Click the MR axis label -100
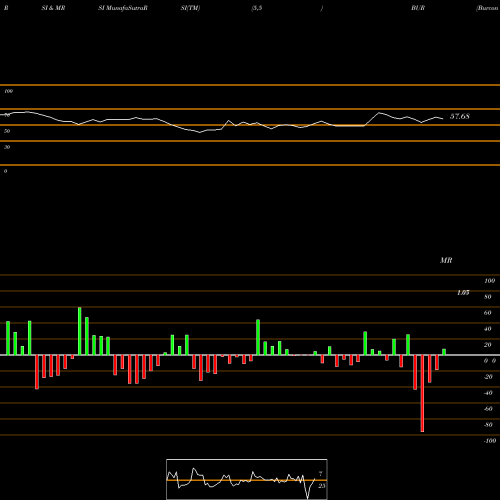This screenshot has width=500, height=500. (x=490, y=441)
